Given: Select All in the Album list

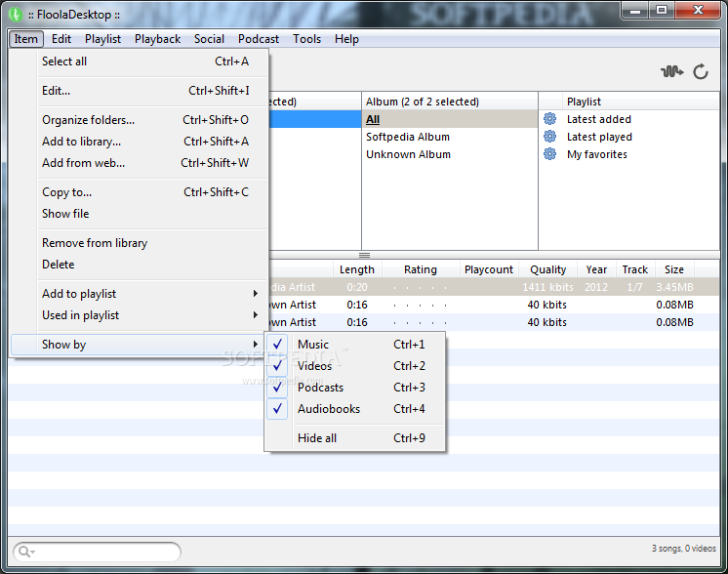Looking at the screenshot, I should point(450,119).
